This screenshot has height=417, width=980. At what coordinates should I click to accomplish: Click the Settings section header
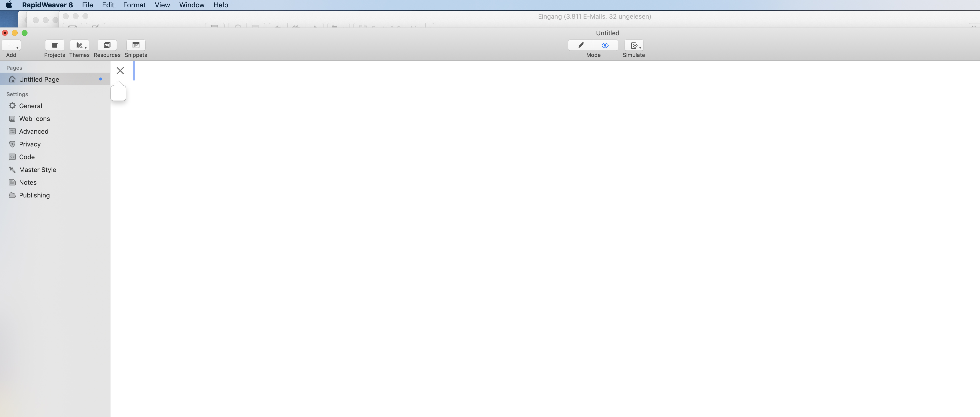[x=17, y=94]
